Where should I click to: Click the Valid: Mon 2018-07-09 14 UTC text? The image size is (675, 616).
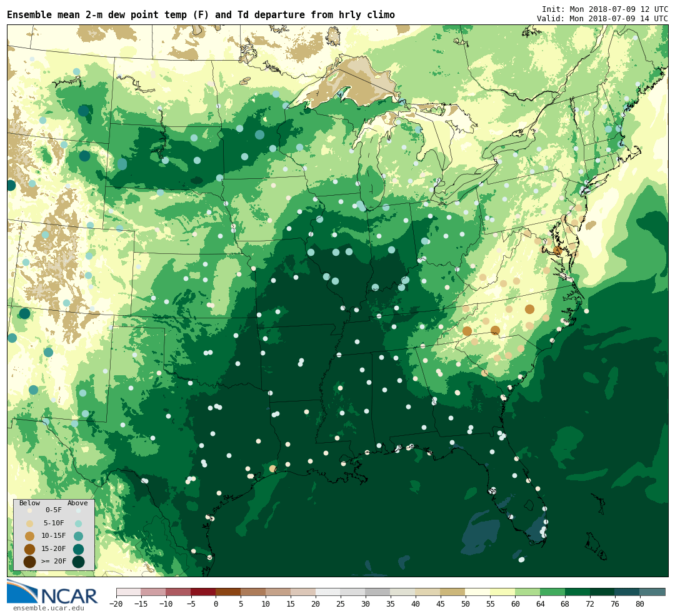tap(602, 19)
